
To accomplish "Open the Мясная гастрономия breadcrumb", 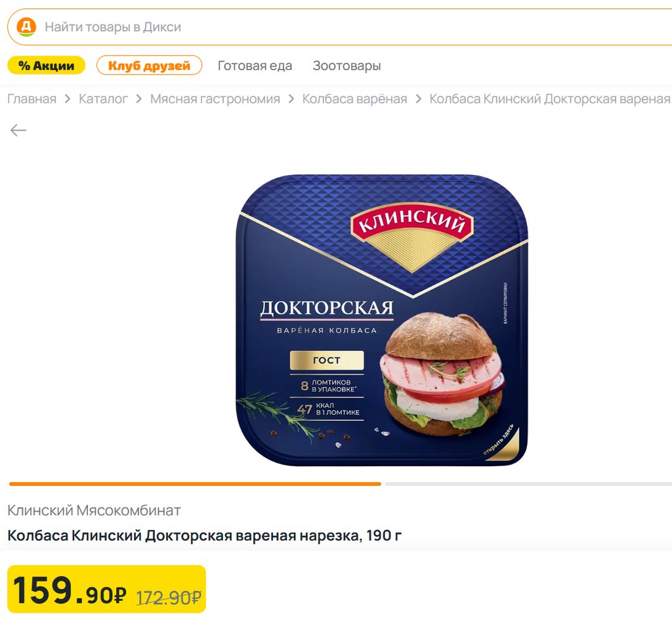I will point(215,99).
